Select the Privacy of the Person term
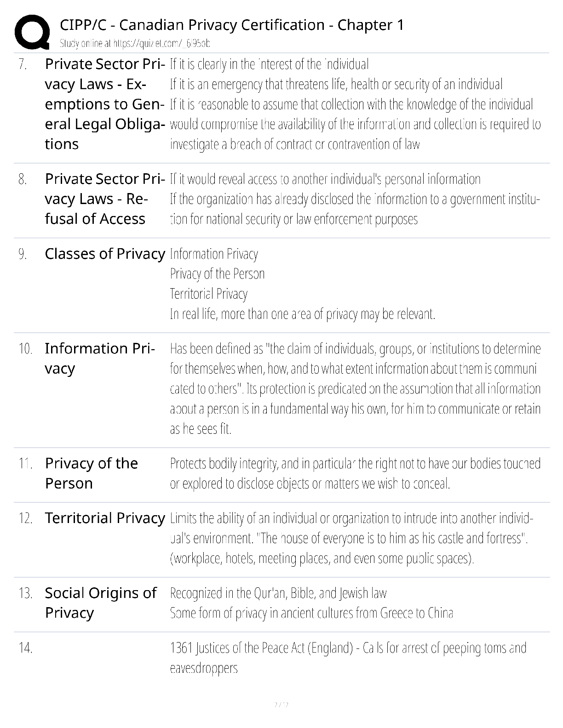Screen dimensions: 563x728 coord(92,473)
